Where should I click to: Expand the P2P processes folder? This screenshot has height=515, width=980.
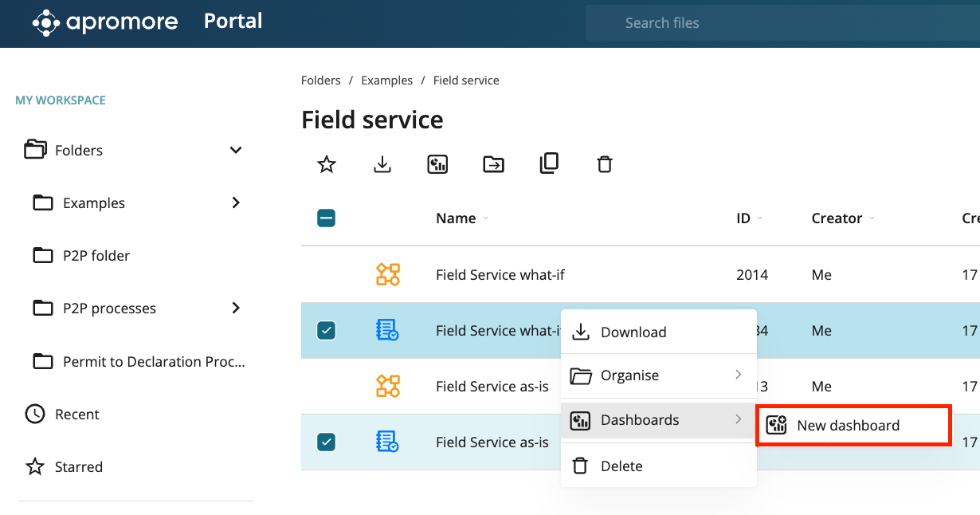click(x=236, y=308)
